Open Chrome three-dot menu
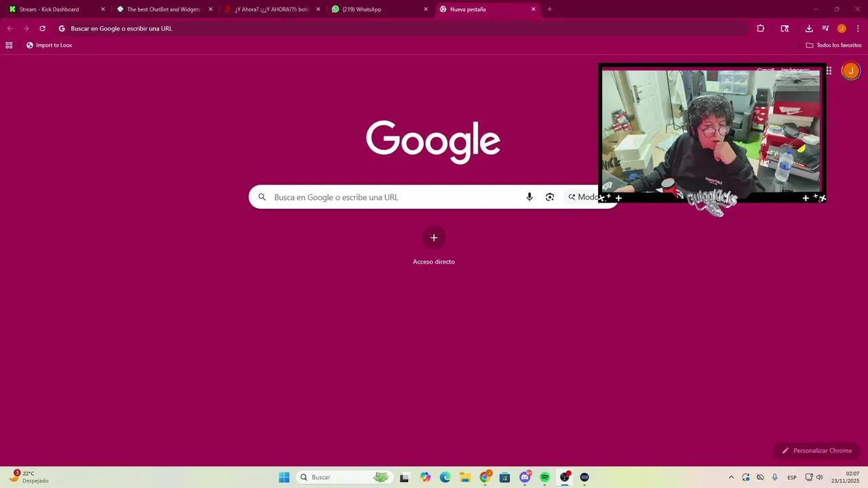The width and height of the screenshot is (868, 488). tap(858, 28)
